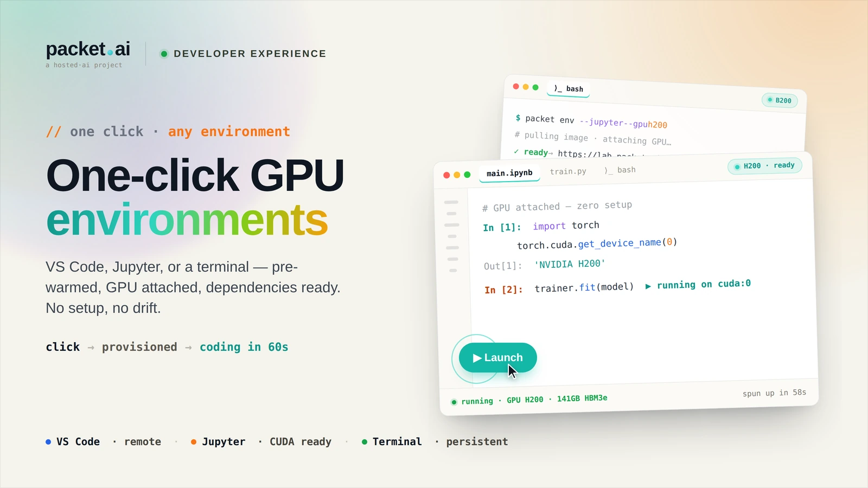Select the bash tab in notebook window
The height and width of the screenshot is (488, 868).
(620, 170)
